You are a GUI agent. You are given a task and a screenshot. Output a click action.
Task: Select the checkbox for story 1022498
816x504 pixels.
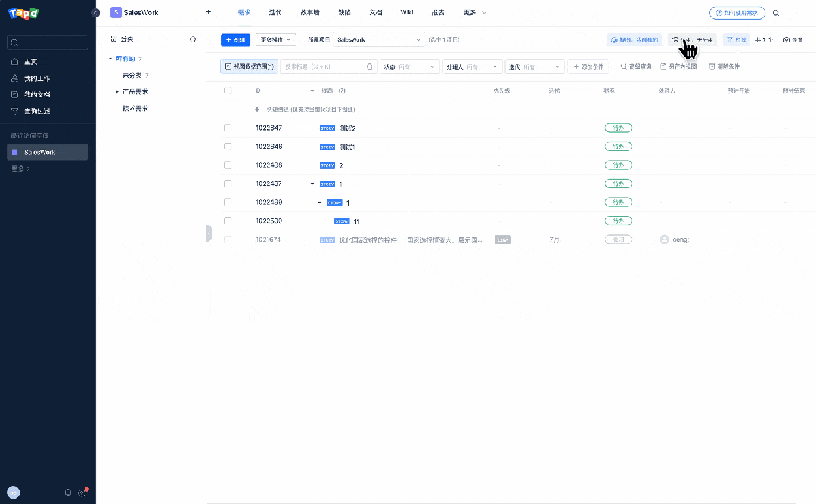click(x=228, y=165)
